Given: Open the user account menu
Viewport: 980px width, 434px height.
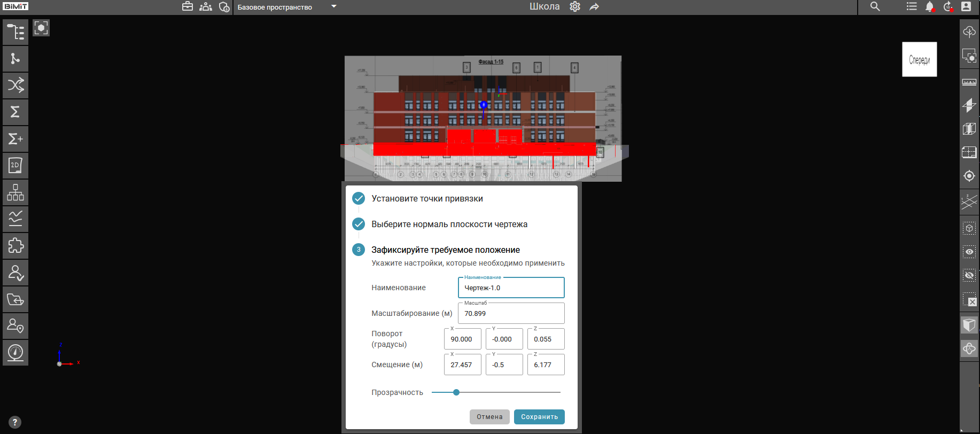Looking at the screenshot, I should coord(966,7).
